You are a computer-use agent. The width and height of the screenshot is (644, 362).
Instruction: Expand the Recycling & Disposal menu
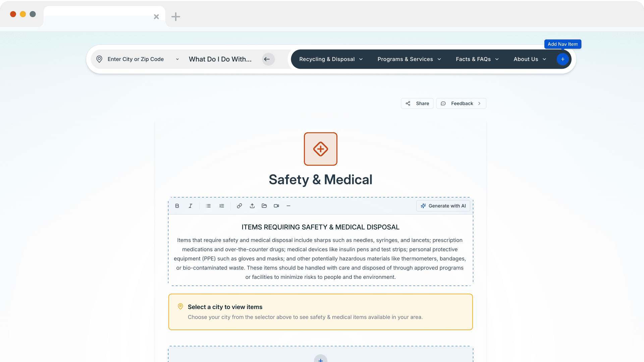tap(331, 59)
